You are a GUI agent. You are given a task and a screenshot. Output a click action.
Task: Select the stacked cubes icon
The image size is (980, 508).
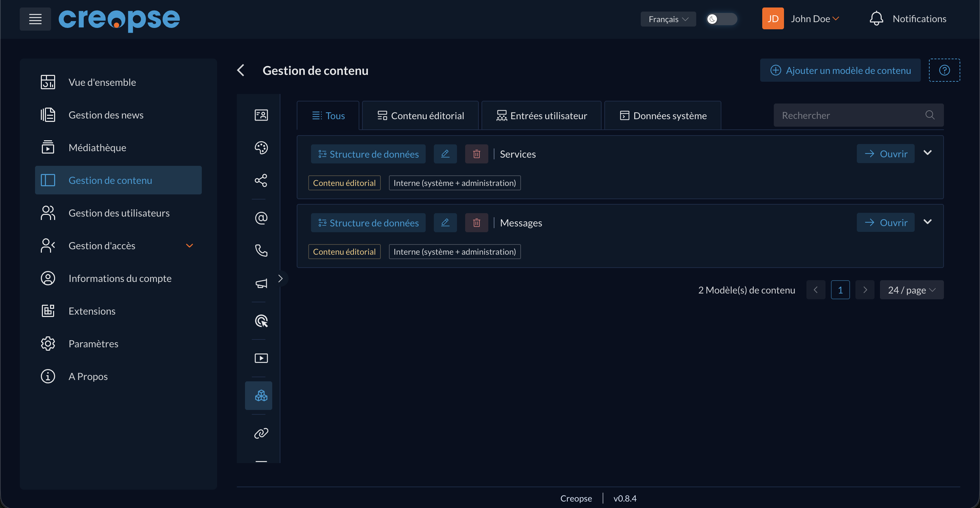259,396
